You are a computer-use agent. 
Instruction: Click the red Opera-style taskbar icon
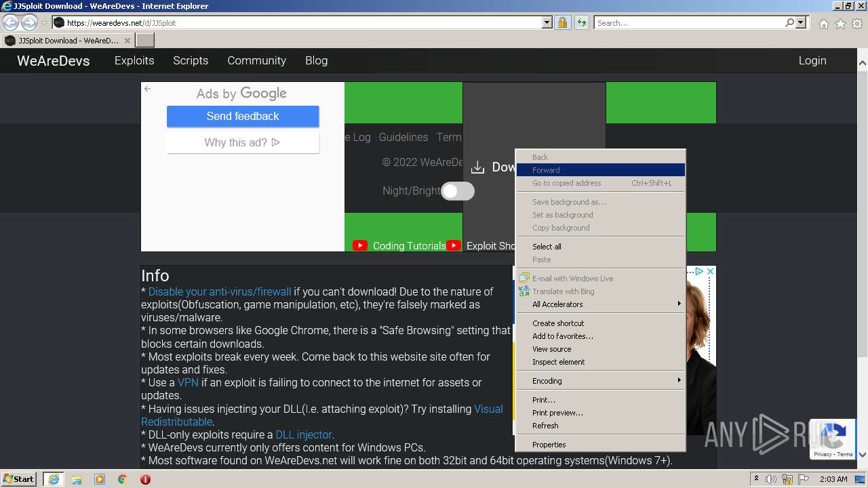pos(145,479)
